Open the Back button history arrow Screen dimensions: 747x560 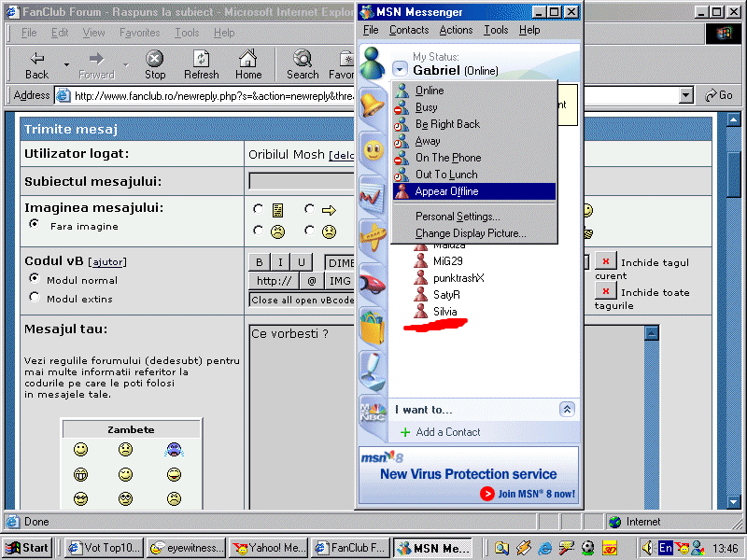66,64
